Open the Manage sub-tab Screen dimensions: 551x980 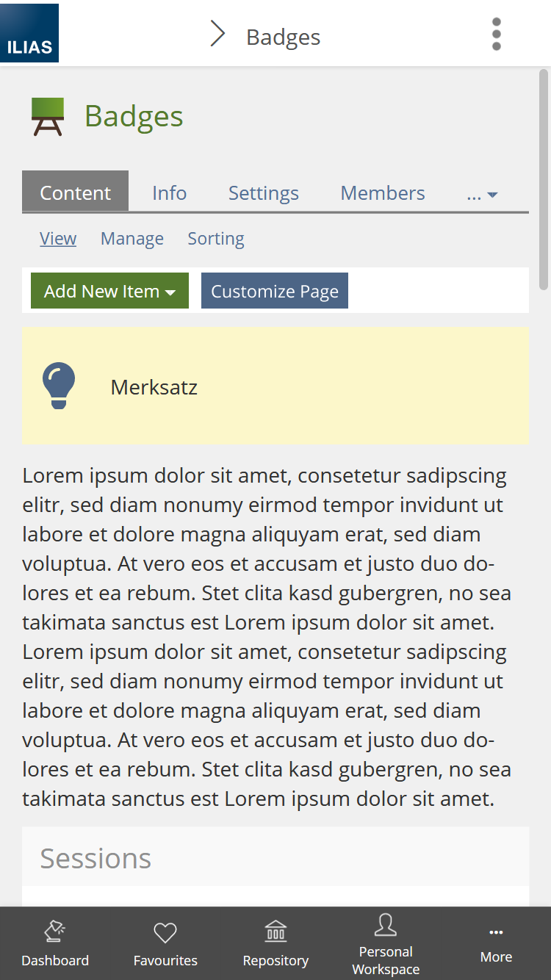[x=132, y=239]
